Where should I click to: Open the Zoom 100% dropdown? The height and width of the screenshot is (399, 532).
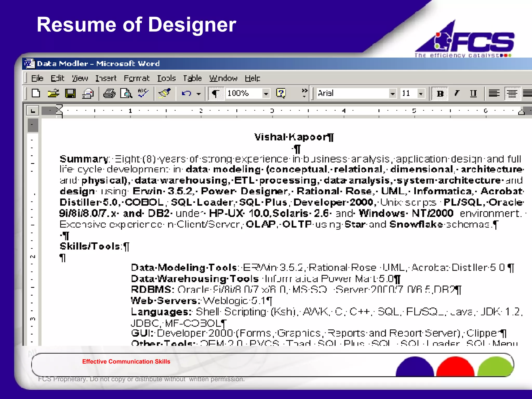point(266,93)
